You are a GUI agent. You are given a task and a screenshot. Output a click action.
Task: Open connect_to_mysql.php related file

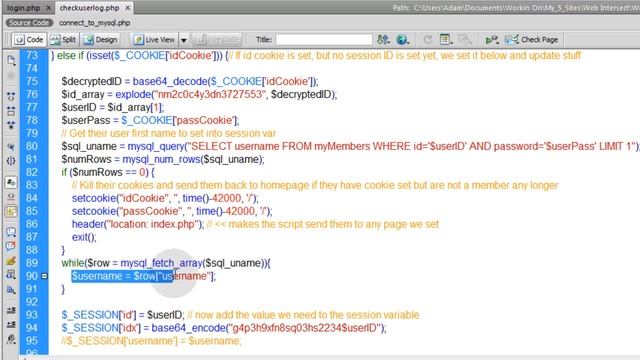tap(95, 23)
